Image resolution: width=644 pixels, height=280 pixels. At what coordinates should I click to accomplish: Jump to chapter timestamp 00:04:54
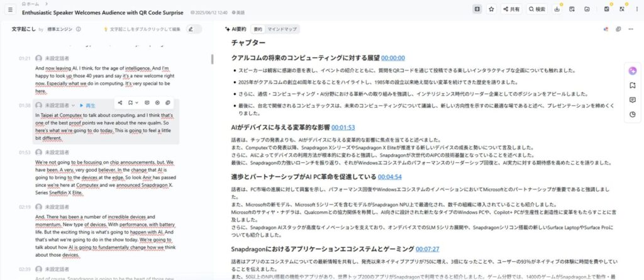click(x=390, y=177)
